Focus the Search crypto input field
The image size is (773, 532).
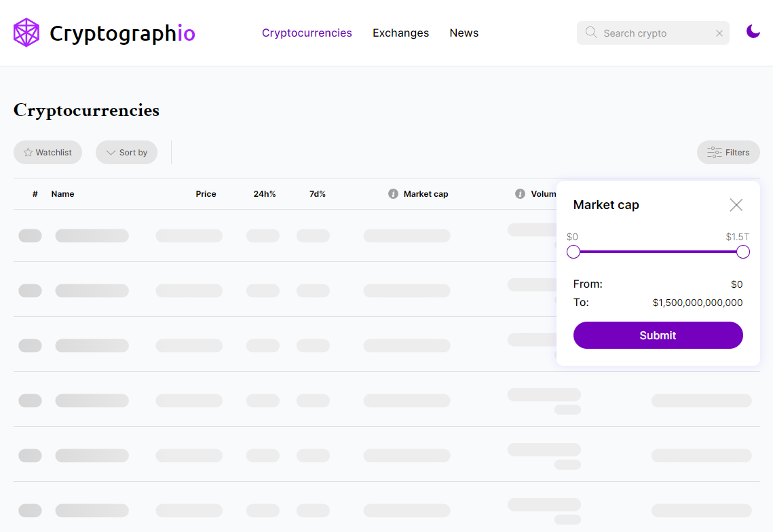pyautogui.click(x=653, y=33)
